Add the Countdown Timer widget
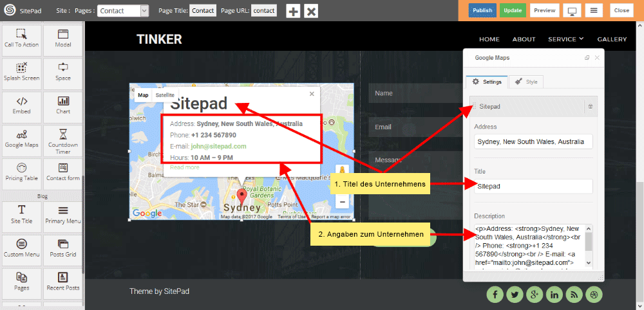The height and width of the screenshot is (310, 644). pyautogui.click(x=63, y=141)
